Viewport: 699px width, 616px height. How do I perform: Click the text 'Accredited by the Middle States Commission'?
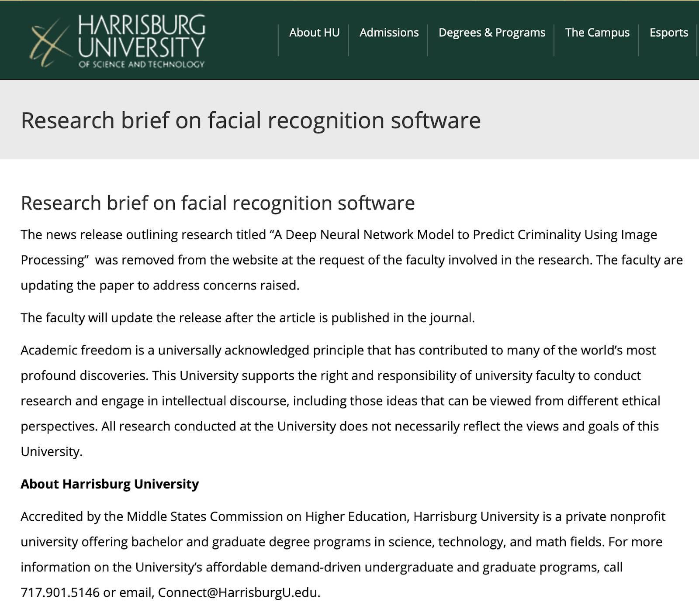[x=152, y=516]
